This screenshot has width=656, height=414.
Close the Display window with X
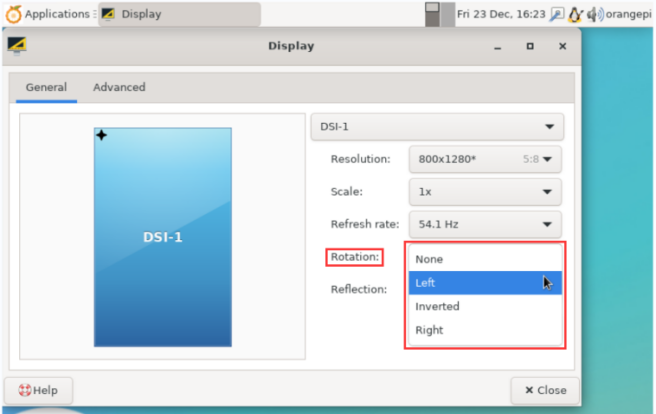pyautogui.click(x=563, y=46)
